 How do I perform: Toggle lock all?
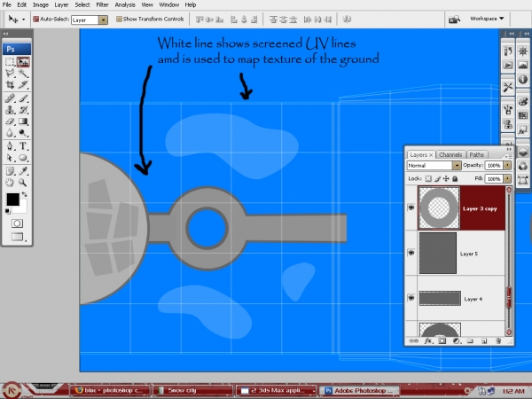coord(455,178)
